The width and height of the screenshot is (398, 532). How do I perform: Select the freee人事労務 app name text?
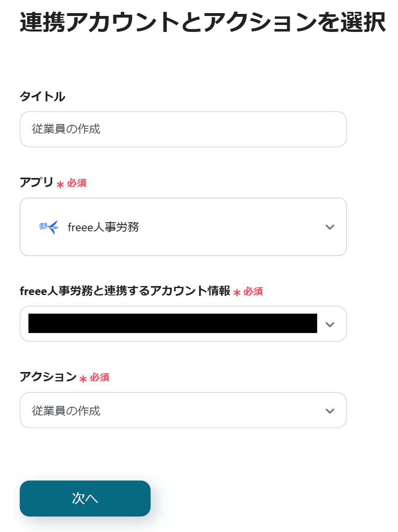[x=103, y=227]
